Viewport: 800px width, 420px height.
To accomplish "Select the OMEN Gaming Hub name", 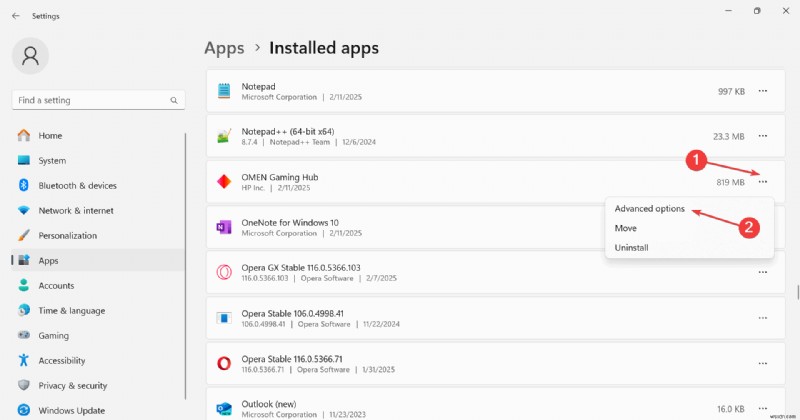I will click(280, 177).
